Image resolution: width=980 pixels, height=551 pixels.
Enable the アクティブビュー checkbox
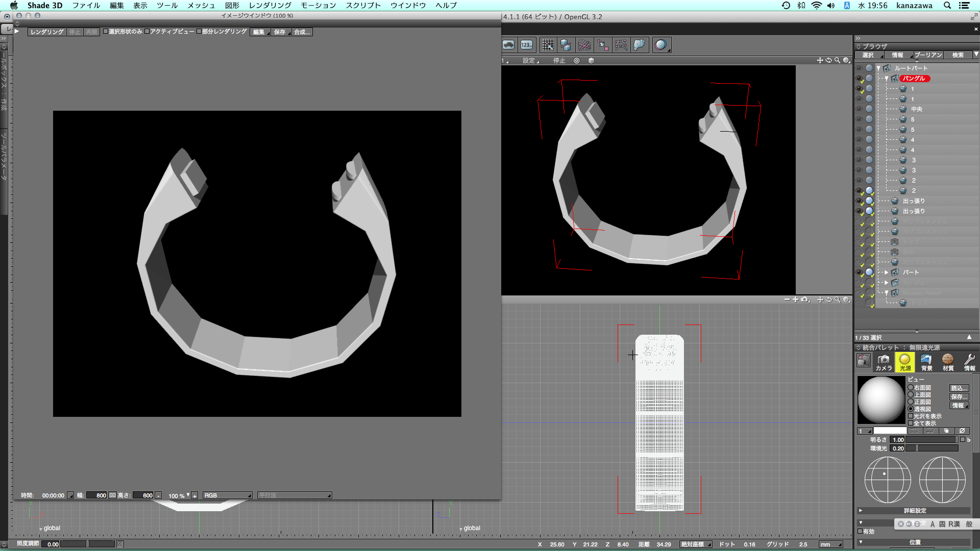click(x=147, y=32)
